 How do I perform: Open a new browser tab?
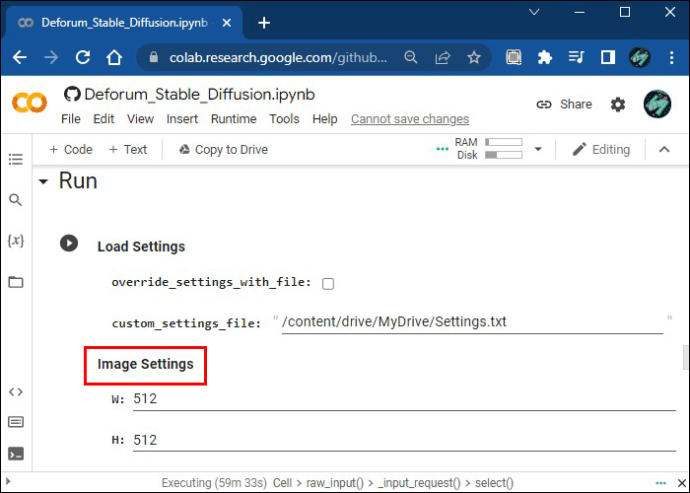(264, 22)
